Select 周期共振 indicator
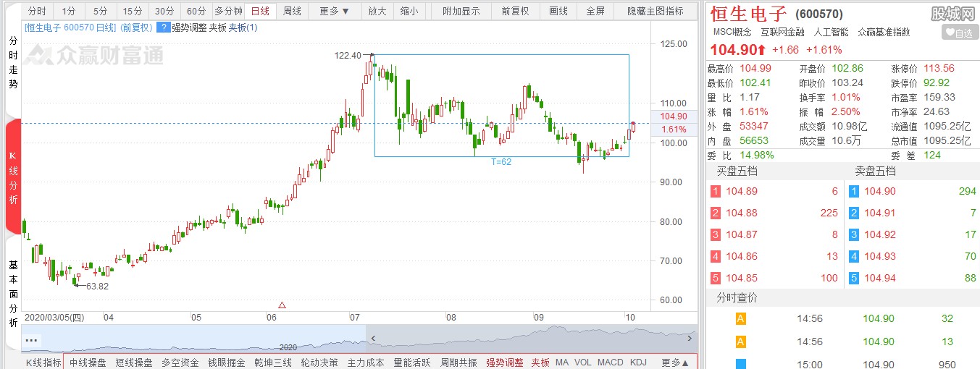Screen dimensions: 980x369 tap(458, 362)
